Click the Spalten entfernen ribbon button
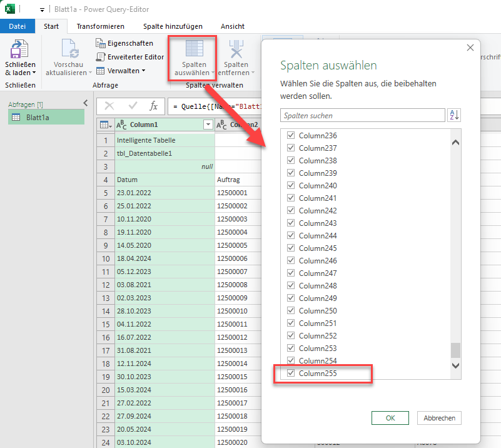This screenshot has height=448, width=501. point(236,58)
